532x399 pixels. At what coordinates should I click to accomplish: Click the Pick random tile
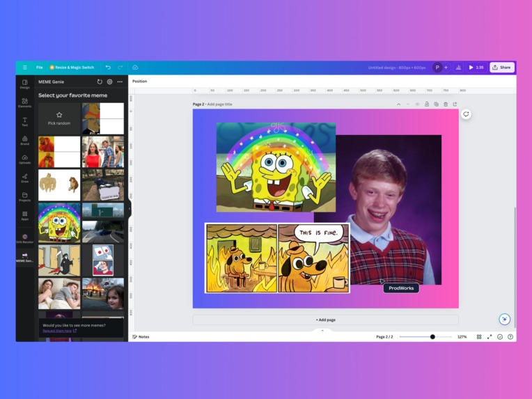59,118
